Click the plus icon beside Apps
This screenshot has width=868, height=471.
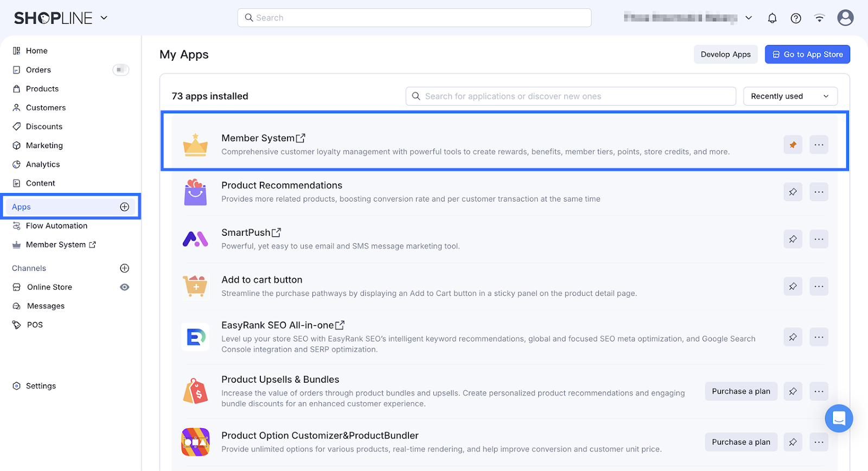pos(125,207)
